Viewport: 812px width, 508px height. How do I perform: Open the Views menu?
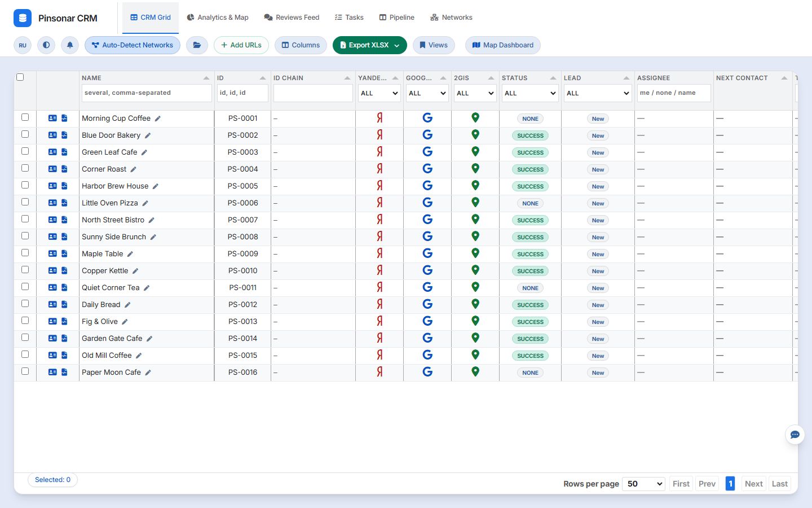point(434,45)
